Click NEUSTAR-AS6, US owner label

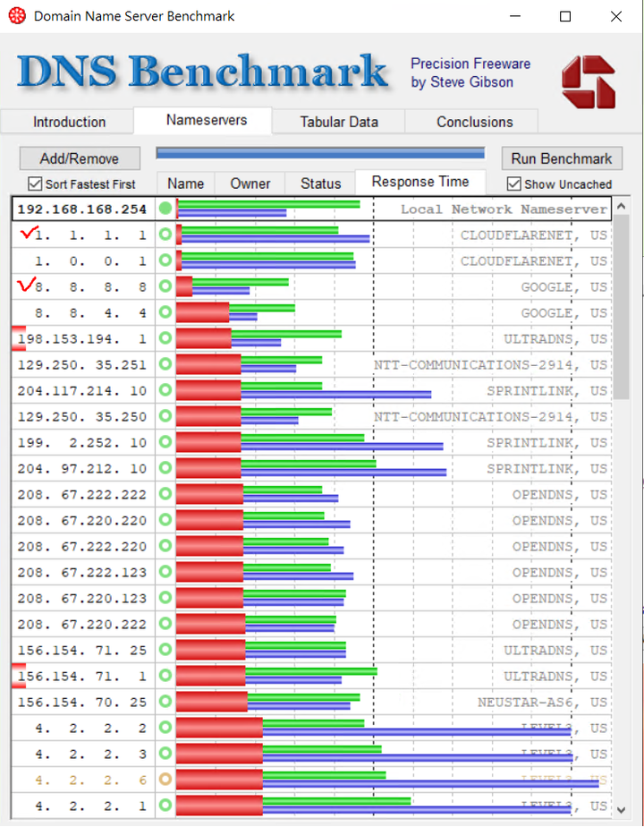pos(542,702)
